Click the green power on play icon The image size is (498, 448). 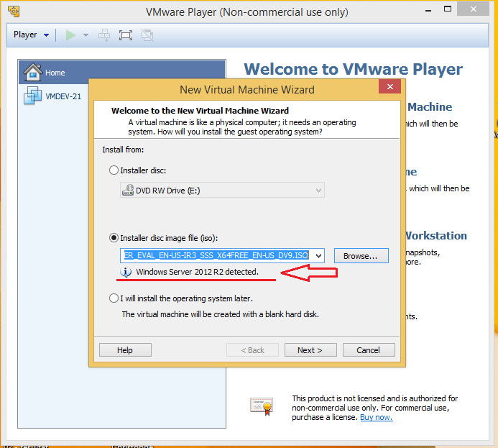click(70, 35)
